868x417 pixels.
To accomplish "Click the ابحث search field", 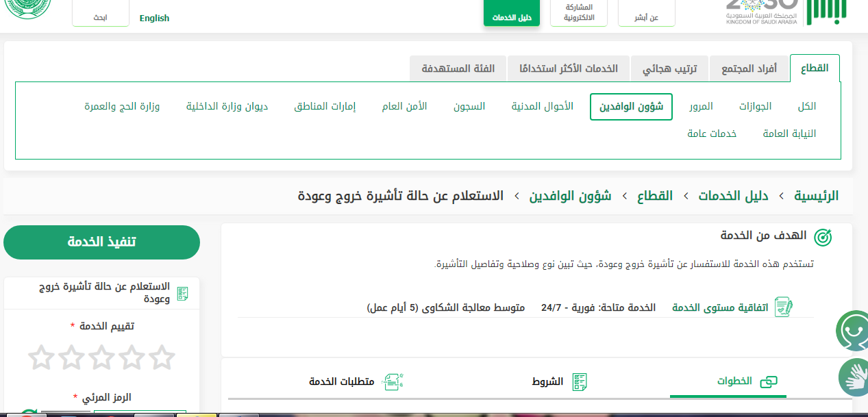I will pyautogui.click(x=101, y=18).
